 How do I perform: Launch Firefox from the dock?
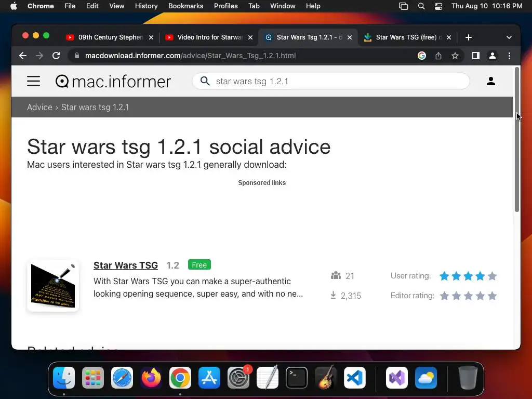pyautogui.click(x=151, y=378)
